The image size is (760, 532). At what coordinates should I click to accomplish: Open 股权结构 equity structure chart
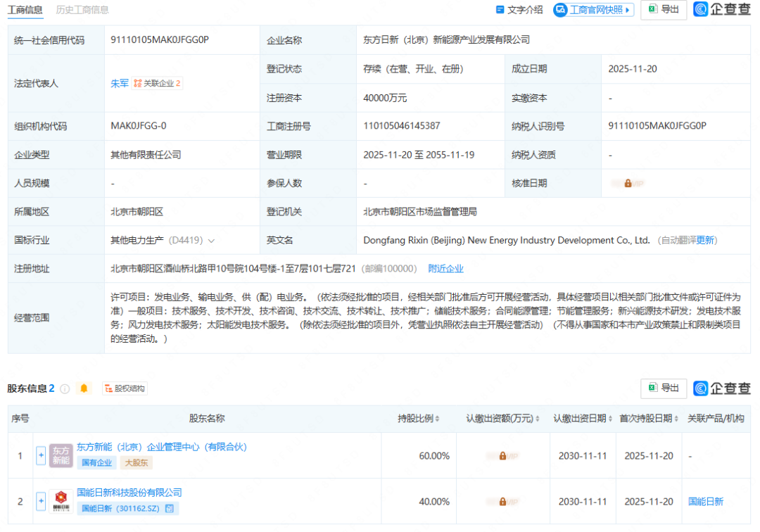click(124, 388)
